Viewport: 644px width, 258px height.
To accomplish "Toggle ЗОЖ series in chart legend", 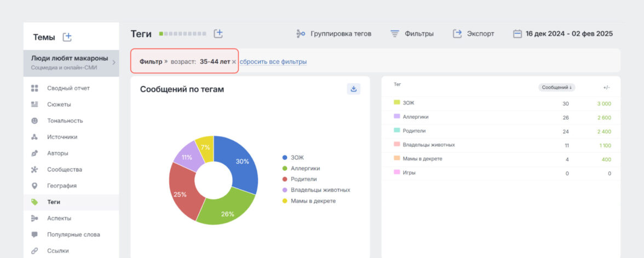I will pos(296,158).
